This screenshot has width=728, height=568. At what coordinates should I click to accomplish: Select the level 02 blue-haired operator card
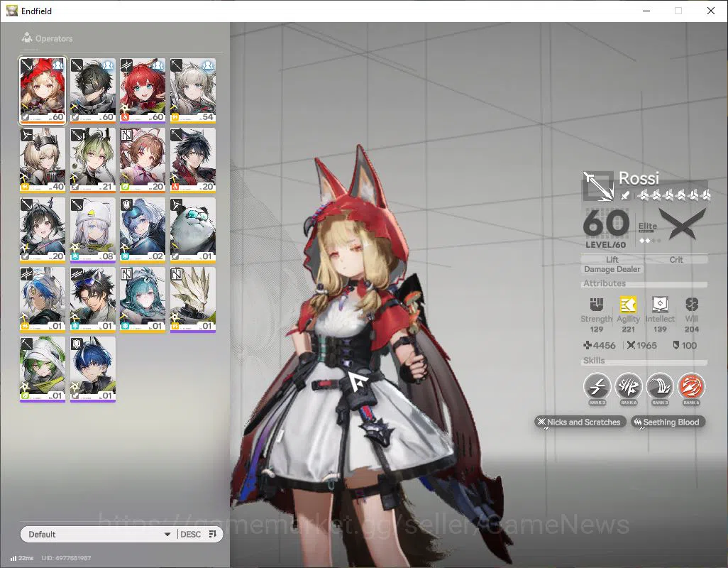pyautogui.click(x=143, y=230)
